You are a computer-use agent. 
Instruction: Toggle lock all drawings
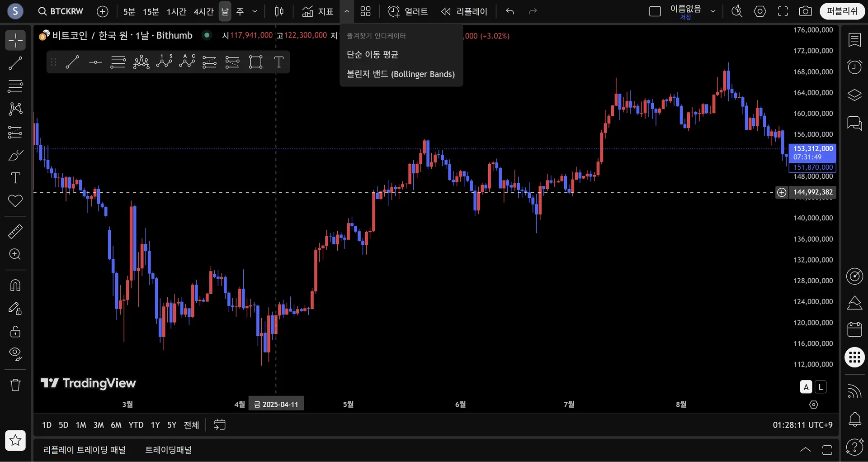[15, 331]
